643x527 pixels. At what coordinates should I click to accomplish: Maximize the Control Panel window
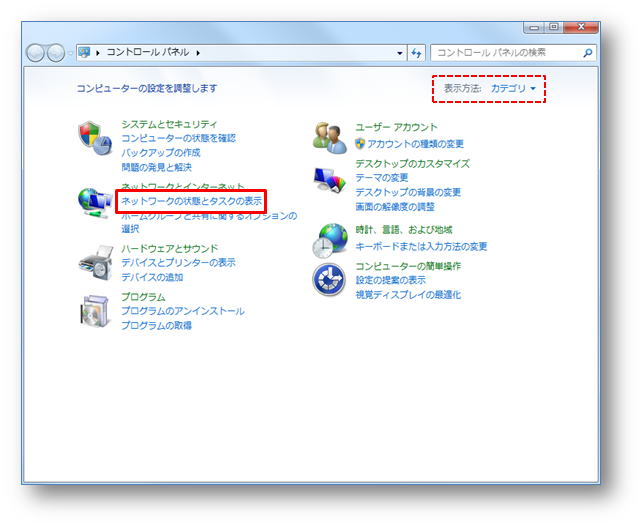pos(554,27)
